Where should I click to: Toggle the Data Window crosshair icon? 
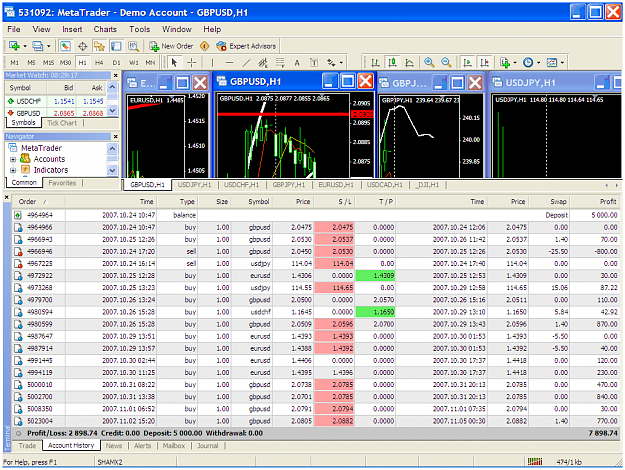[x=83, y=46]
